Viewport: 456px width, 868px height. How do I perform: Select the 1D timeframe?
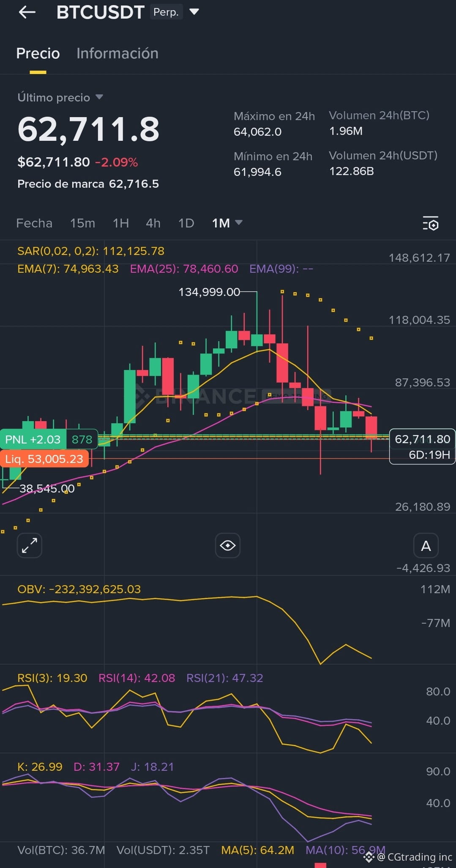click(x=186, y=223)
